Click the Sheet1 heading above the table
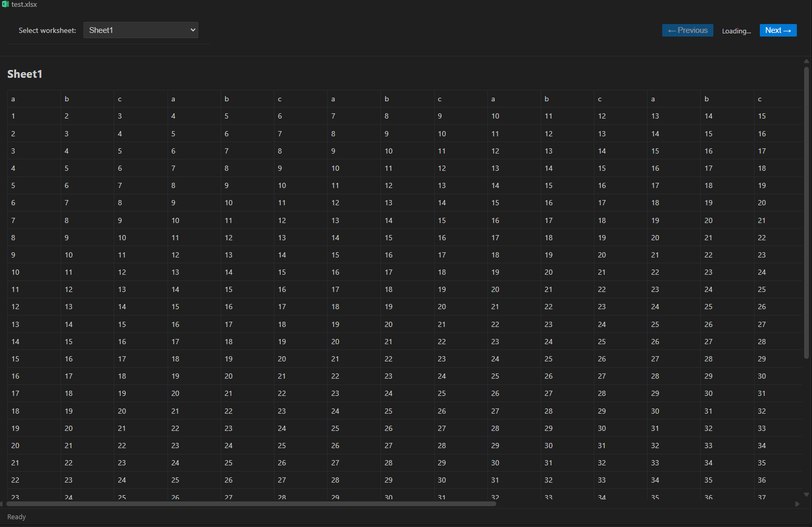 25,74
